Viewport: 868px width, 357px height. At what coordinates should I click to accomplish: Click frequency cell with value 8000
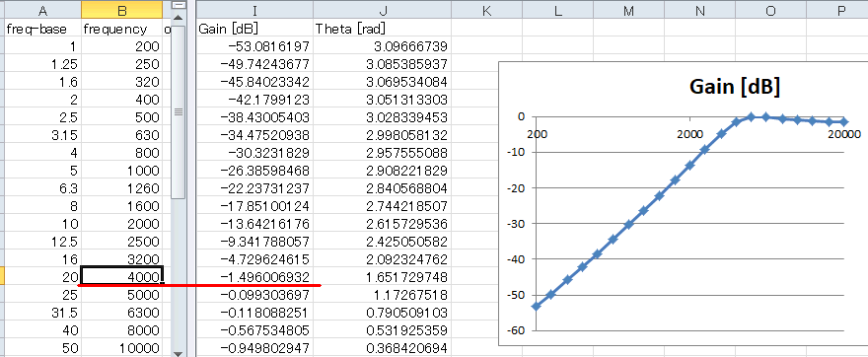click(121, 329)
